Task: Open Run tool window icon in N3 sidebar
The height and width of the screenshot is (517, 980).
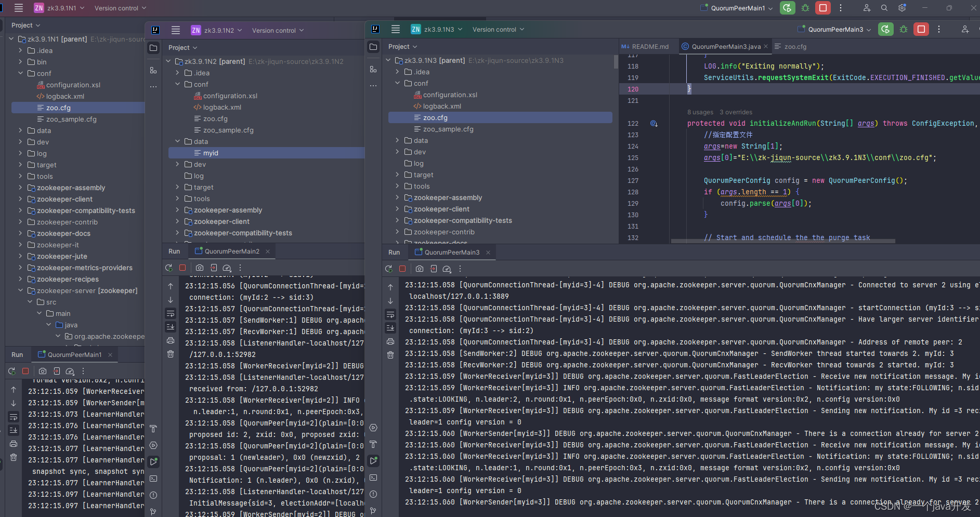Action: tap(373, 461)
